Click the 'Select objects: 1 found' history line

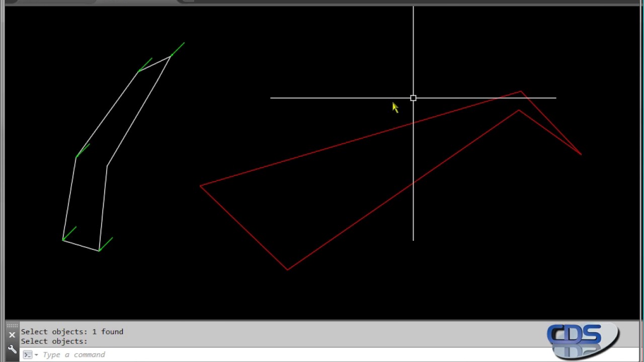[72, 332]
